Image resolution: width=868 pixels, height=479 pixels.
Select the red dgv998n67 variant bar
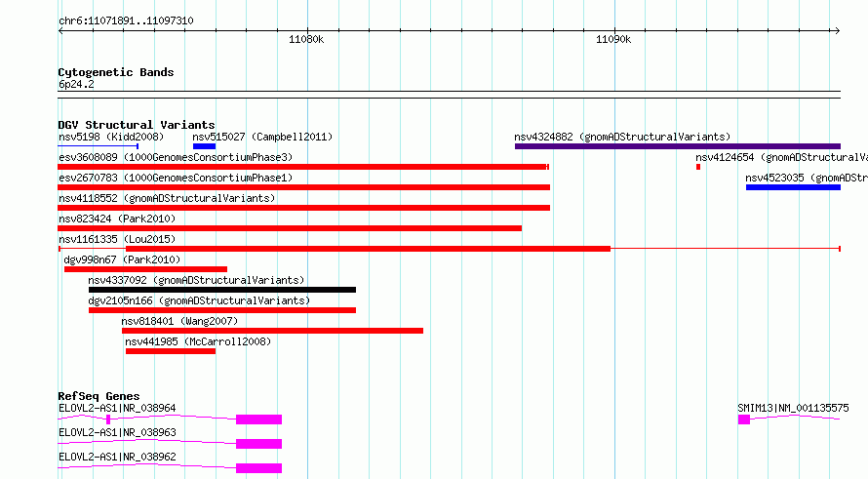tap(145, 269)
